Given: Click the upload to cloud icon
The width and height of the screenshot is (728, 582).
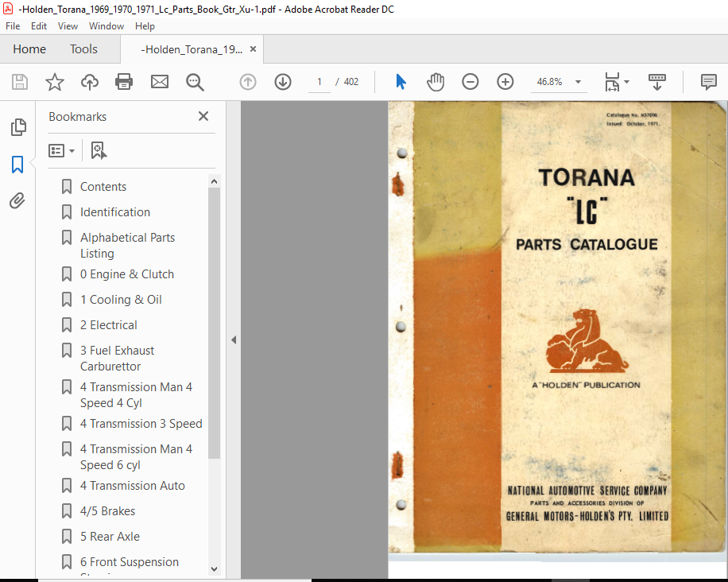Looking at the screenshot, I should [90, 82].
